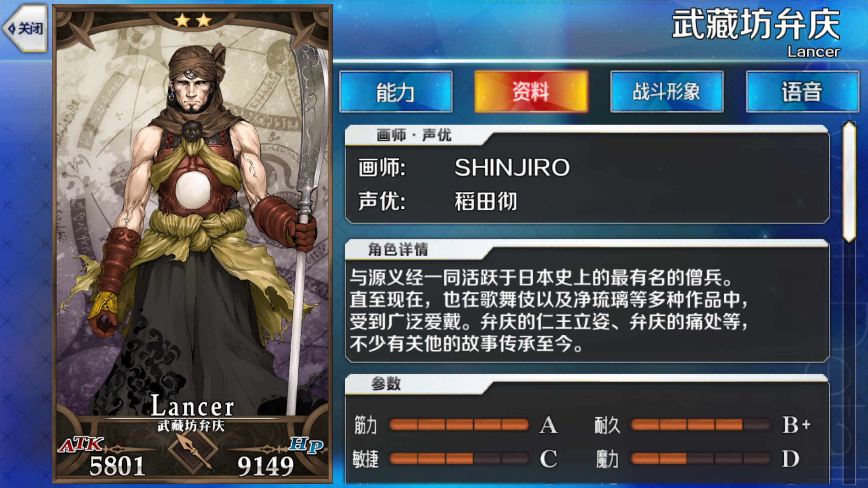The width and height of the screenshot is (868, 488).
Task: Click the 敏捷 agility gauge bar
Action: [x=459, y=458]
